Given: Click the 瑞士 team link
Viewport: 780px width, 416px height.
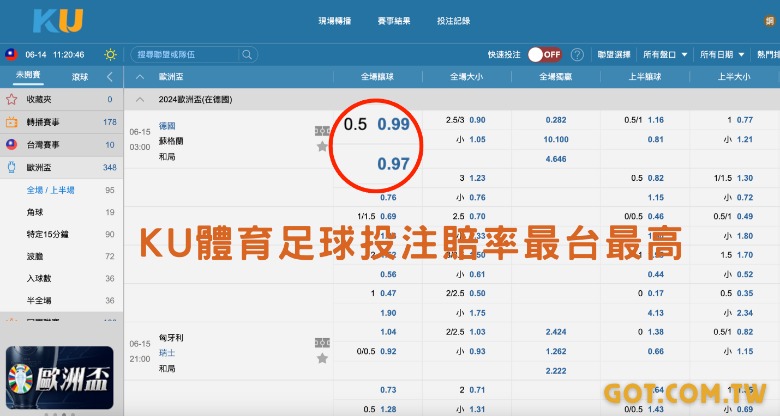Looking at the screenshot, I should (x=167, y=353).
